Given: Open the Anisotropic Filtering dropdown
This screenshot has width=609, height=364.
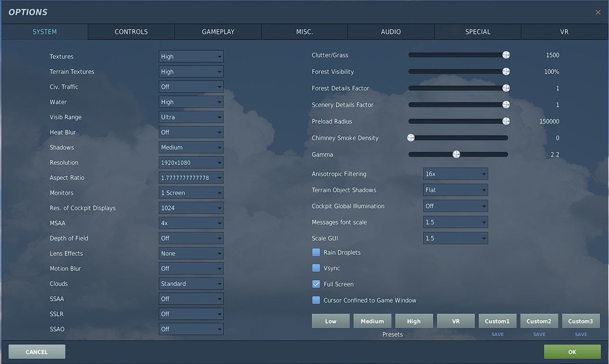Looking at the screenshot, I should (x=455, y=173).
